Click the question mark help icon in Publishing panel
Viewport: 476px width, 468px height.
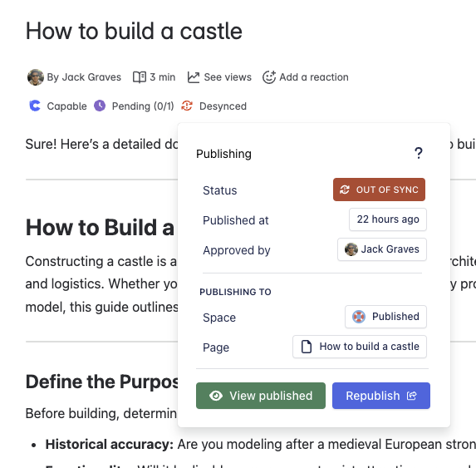coord(419,153)
